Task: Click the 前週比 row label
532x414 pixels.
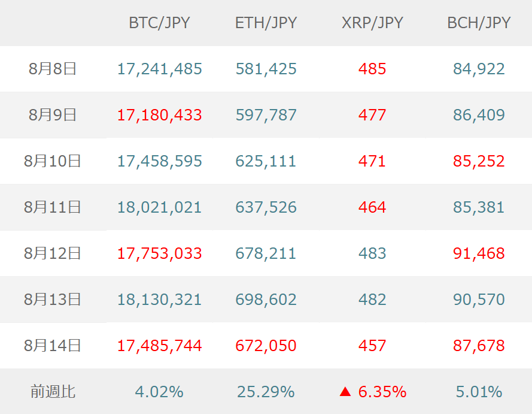Action: pyautogui.click(x=53, y=392)
